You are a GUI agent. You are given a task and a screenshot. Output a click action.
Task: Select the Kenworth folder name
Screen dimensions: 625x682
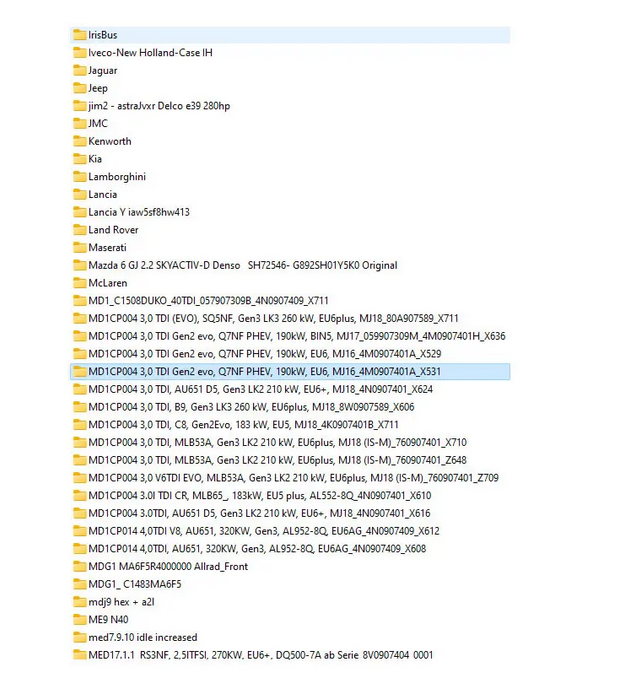110,141
